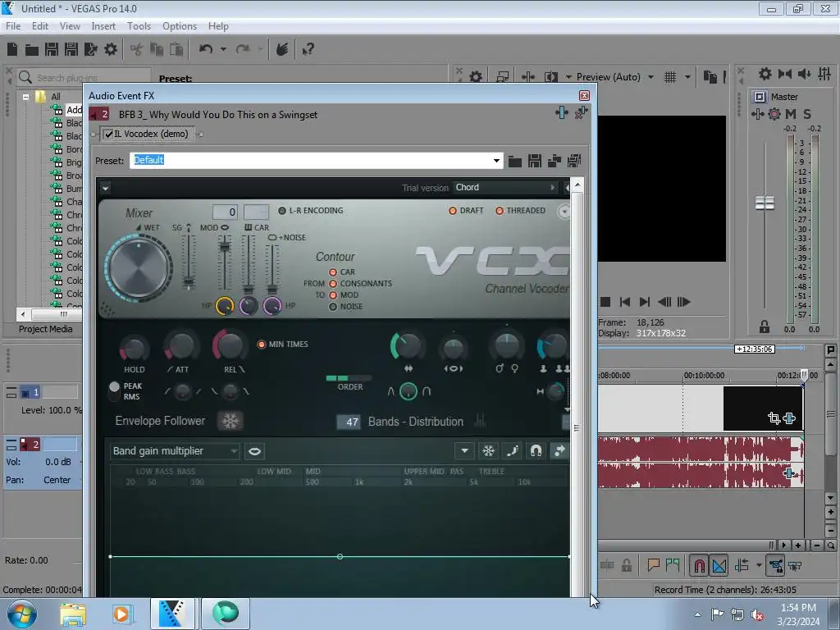Click the headphones icon in band editor toolbar
Viewport: 840px width, 630px height.
tap(536, 451)
